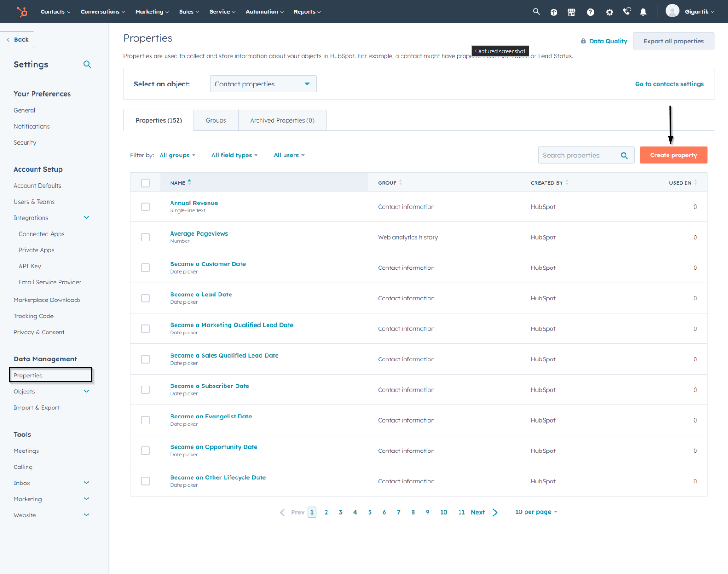728x574 pixels.
Task: Click the Create property button
Action: coord(674,155)
